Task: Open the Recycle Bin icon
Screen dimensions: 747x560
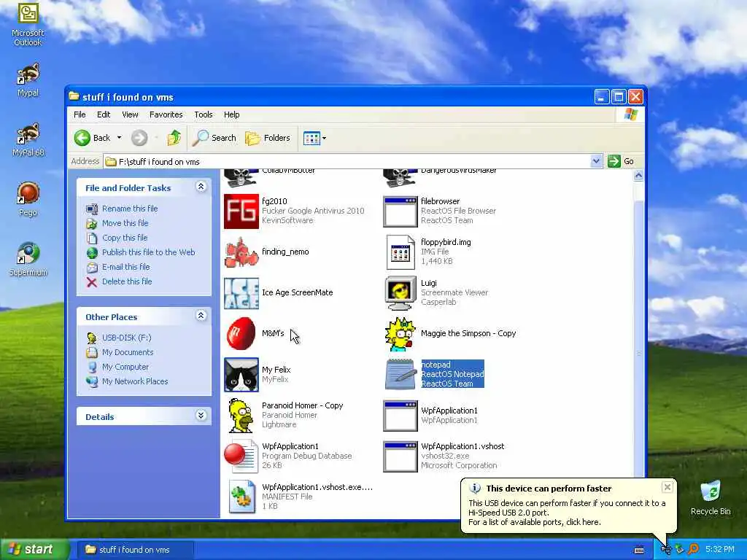Action: [711, 497]
